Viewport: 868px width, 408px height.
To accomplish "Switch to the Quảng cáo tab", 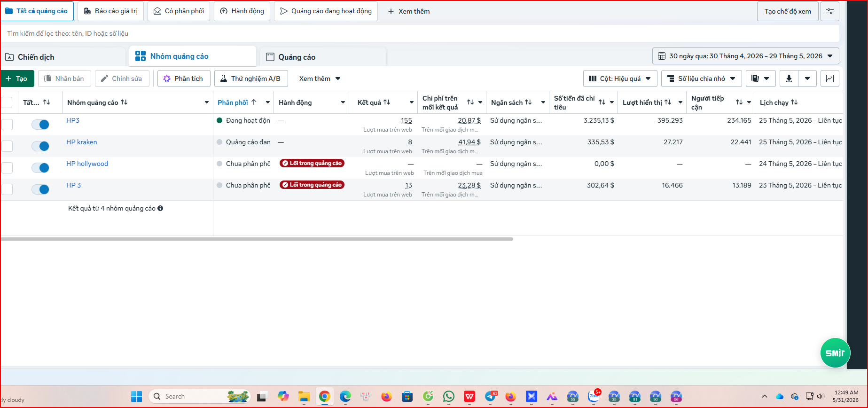I will click(297, 57).
